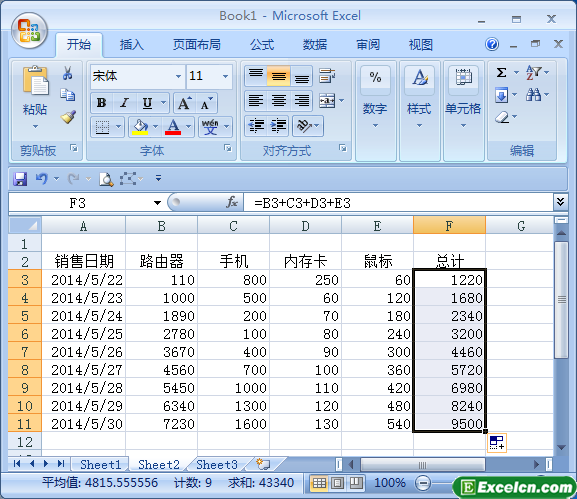Click the Copy icon
The height and width of the screenshot is (499, 577).
click(68, 95)
